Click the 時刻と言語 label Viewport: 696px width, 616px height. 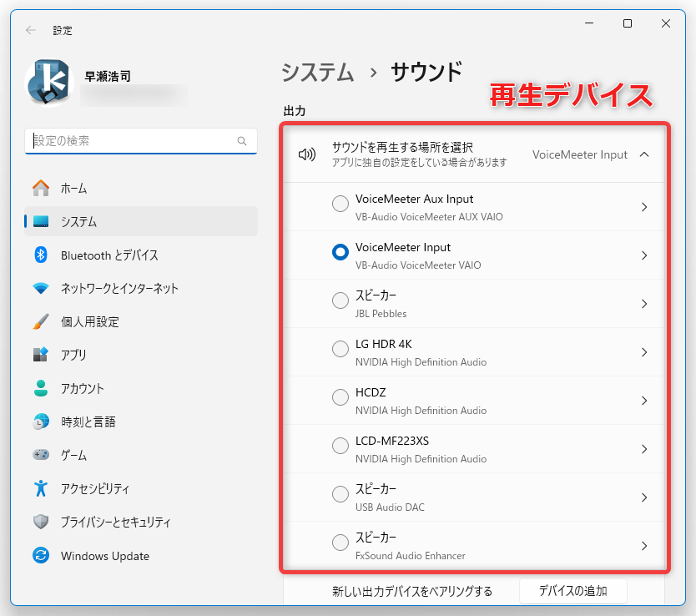(x=88, y=422)
